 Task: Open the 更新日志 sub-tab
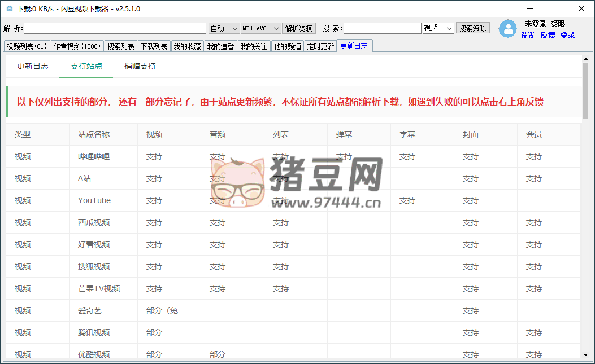(x=33, y=66)
